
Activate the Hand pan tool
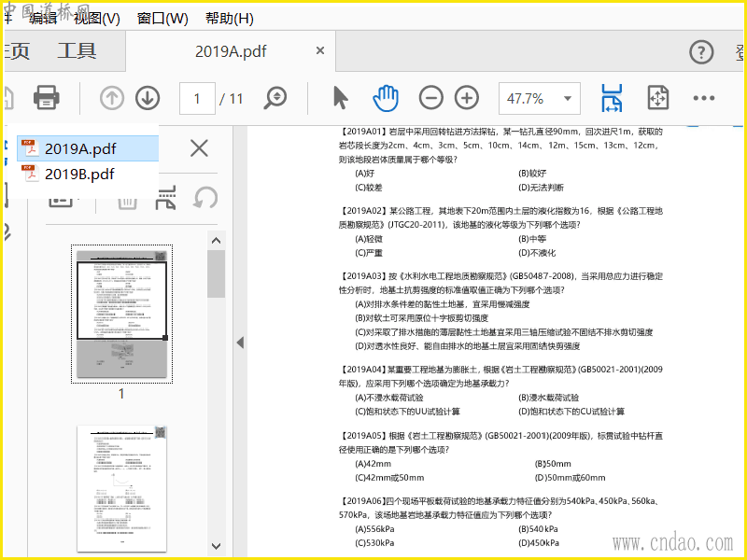pos(386,98)
